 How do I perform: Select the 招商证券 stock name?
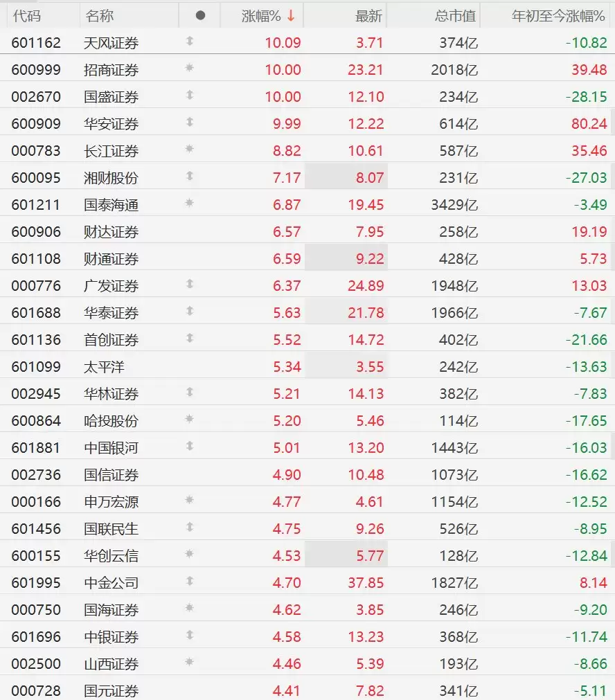112,70
